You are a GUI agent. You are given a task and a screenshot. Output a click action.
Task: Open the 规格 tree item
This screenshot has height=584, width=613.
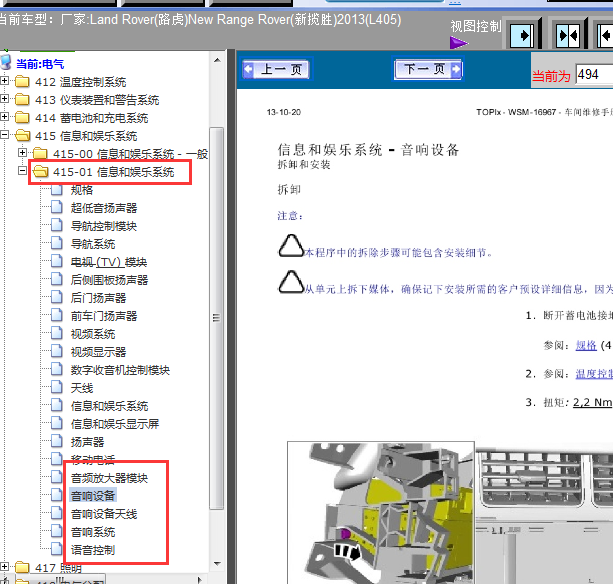coord(82,190)
